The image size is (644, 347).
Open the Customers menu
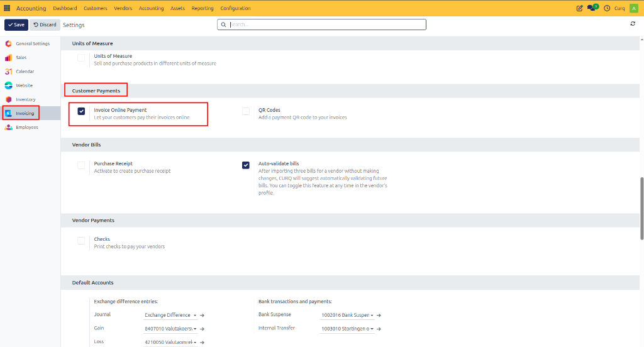(x=96, y=8)
